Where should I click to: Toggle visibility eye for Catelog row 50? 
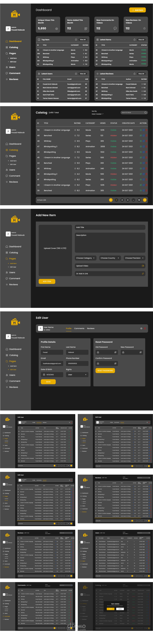pos(141,130)
